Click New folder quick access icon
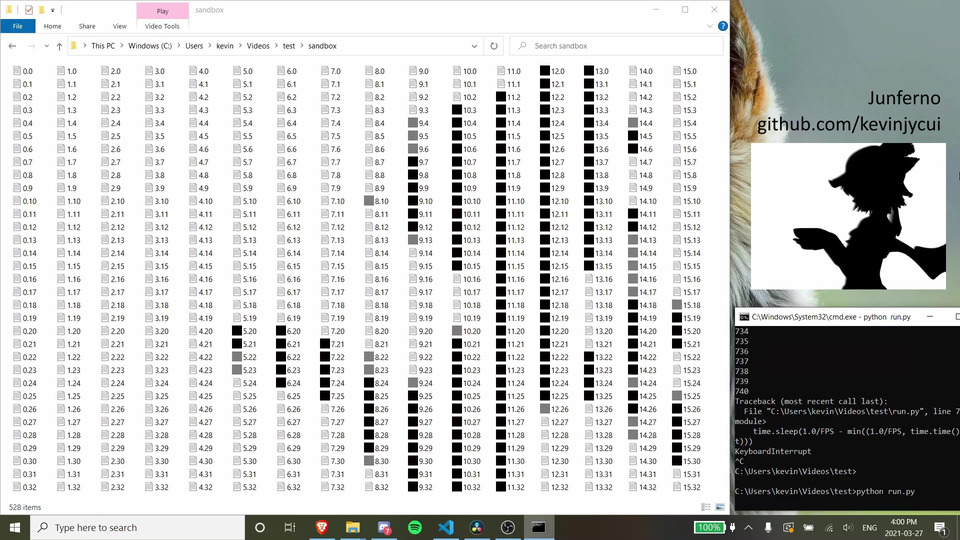The image size is (960, 540). 41,10
